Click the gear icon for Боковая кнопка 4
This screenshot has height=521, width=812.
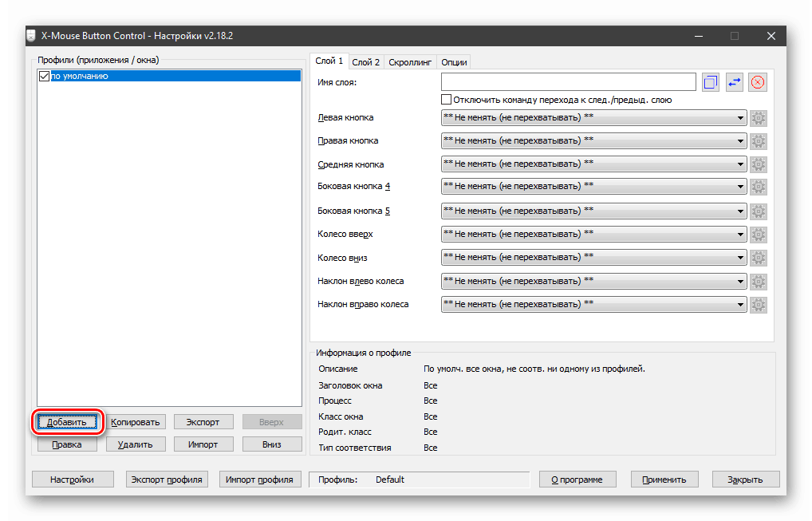(x=758, y=187)
